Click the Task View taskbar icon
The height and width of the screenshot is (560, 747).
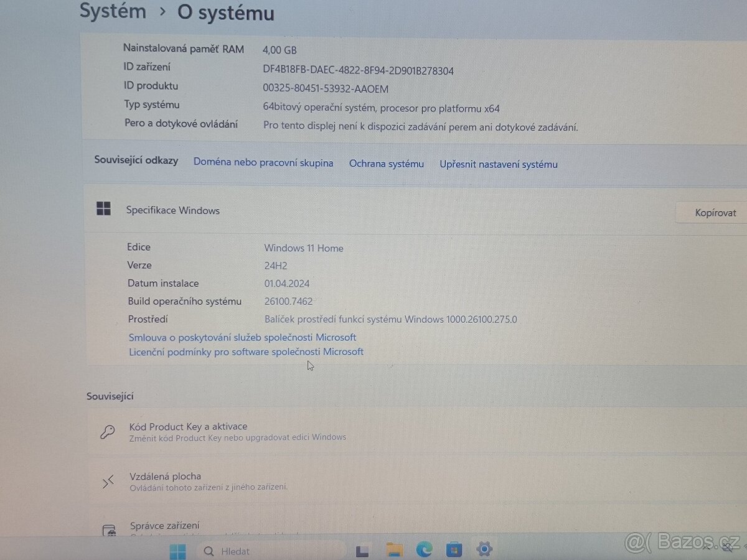(x=362, y=550)
